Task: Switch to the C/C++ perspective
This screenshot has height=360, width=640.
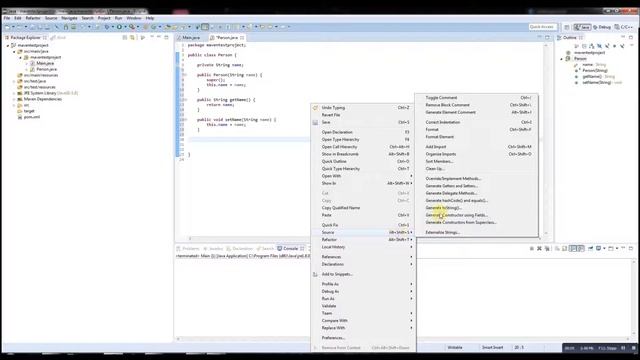Action: pyautogui.click(x=623, y=27)
